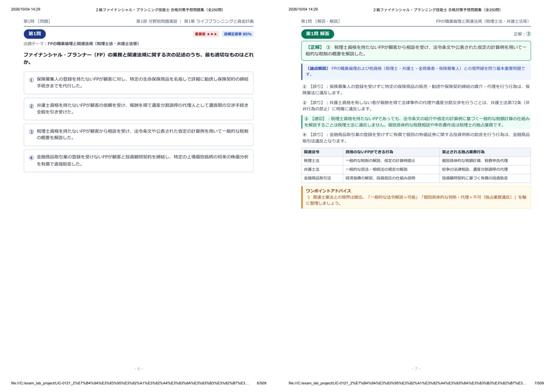The height and width of the screenshot is (392, 555).
Task: Click the circled ③ icon in the tax-accountant option card
Action: pos(31,132)
